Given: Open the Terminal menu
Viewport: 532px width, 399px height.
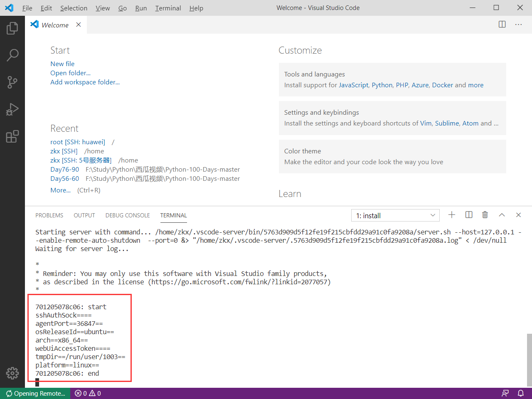Looking at the screenshot, I should pos(168,8).
